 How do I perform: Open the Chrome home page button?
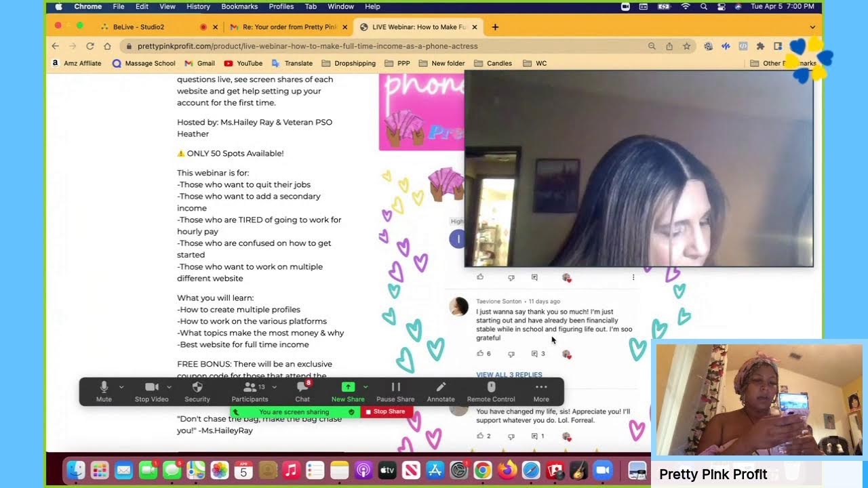pyautogui.click(x=107, y=46)
